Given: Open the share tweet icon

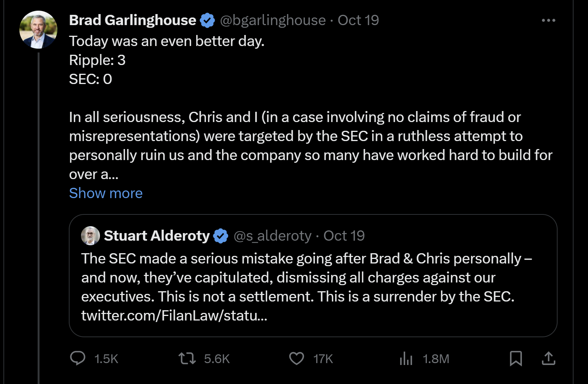Looking at the screenshot, I should [548, 358].
